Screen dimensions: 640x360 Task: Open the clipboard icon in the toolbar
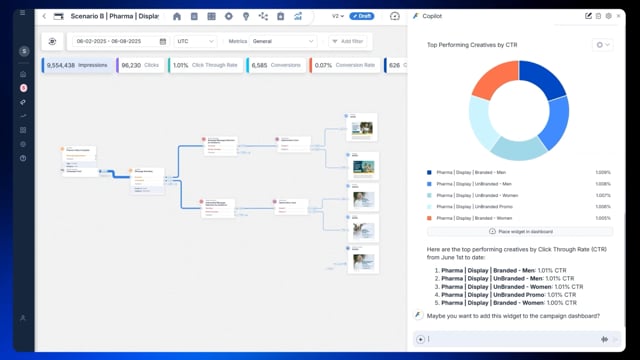click(x=280, y=16)
